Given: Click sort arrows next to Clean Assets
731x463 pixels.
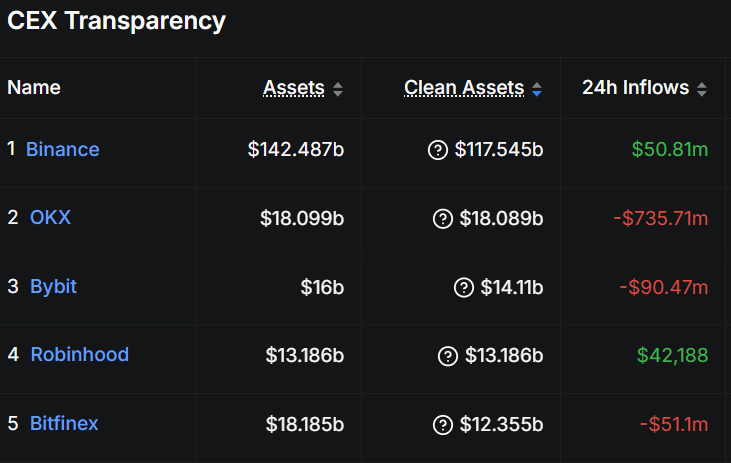Looking at the screenshot, I should (537, 89).
